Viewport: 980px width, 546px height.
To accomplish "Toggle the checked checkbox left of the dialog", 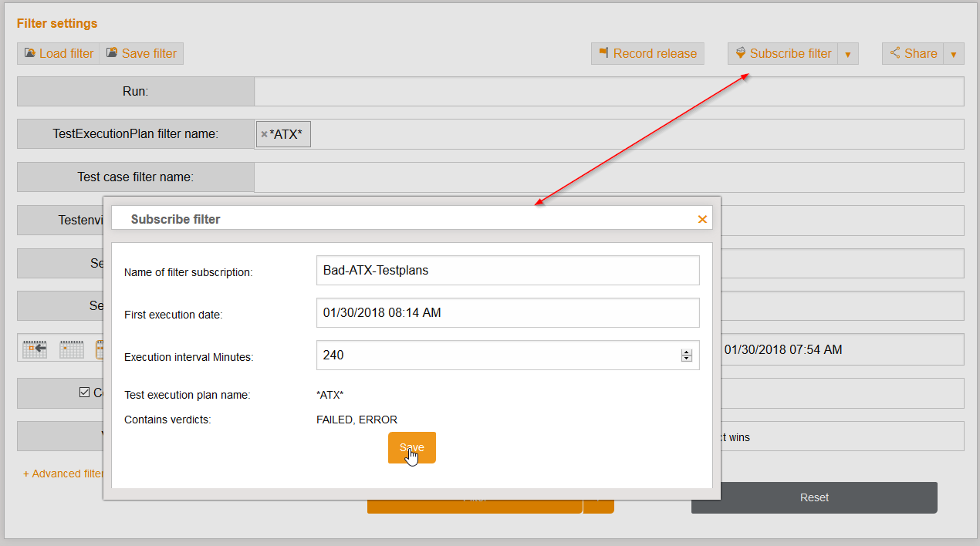I will (x=84, y=393).
